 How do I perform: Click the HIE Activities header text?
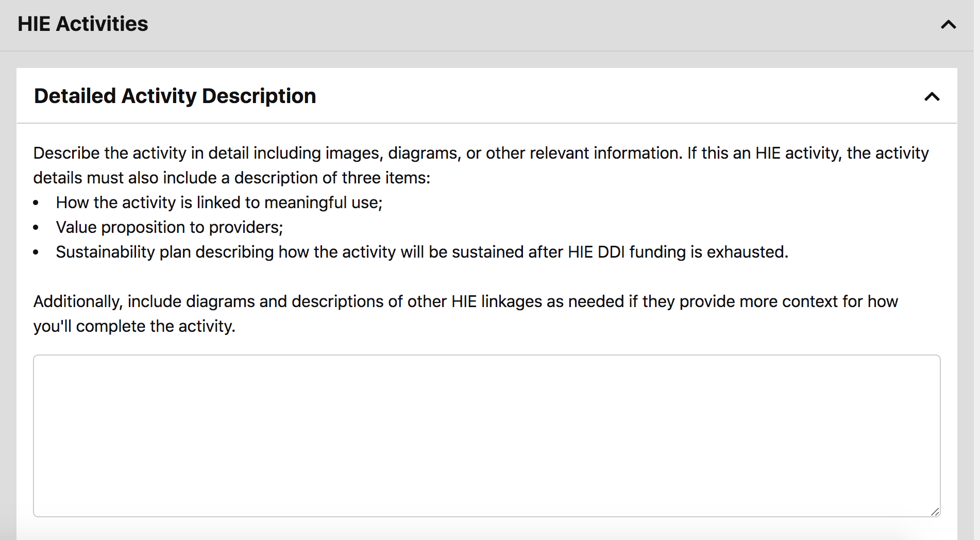coord(82,24)
